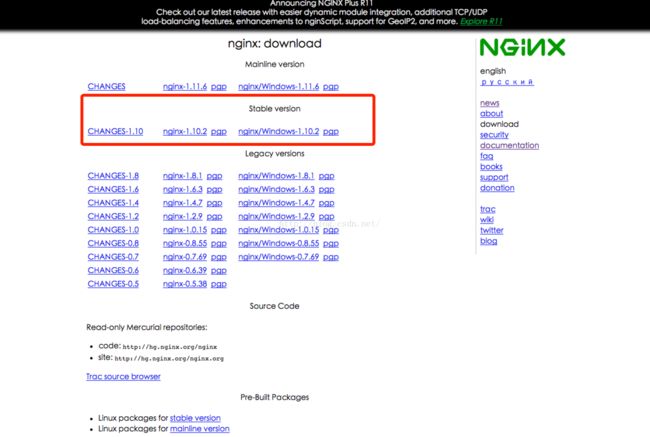Open CHANGES-1.4 link
650x437 pixels.
tap(113, 203)
